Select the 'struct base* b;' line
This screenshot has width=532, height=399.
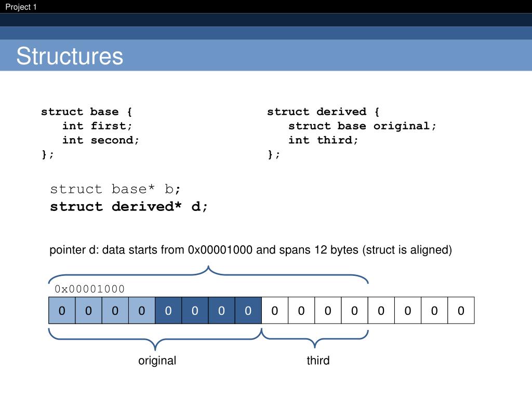(115, 189)
